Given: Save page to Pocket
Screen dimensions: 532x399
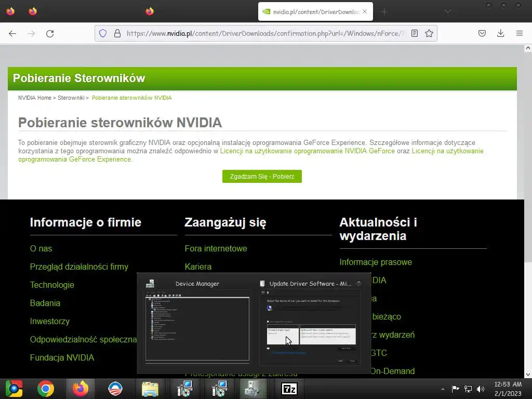Looking at the screenshot, I should (x=482, y=33).
